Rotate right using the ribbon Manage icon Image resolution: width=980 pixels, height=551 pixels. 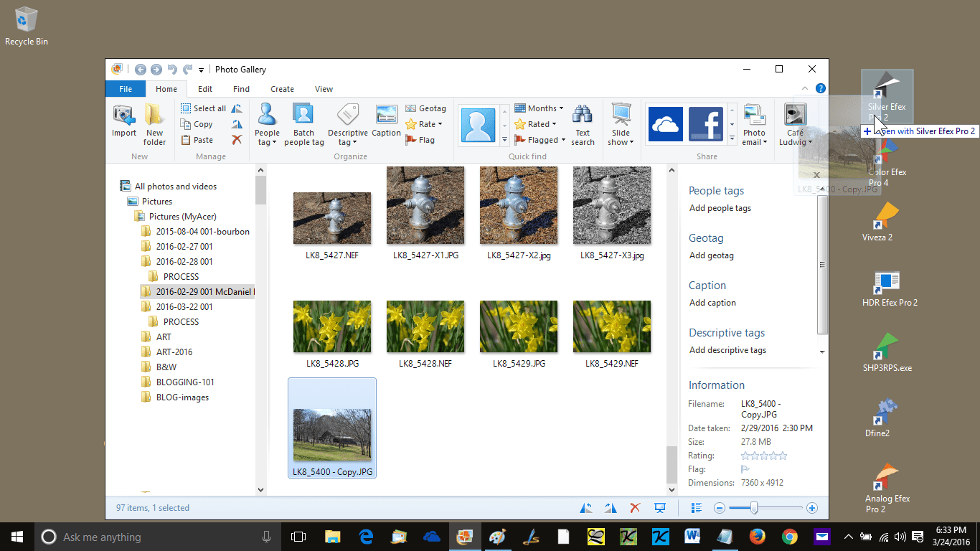click(x=237, y=124)
